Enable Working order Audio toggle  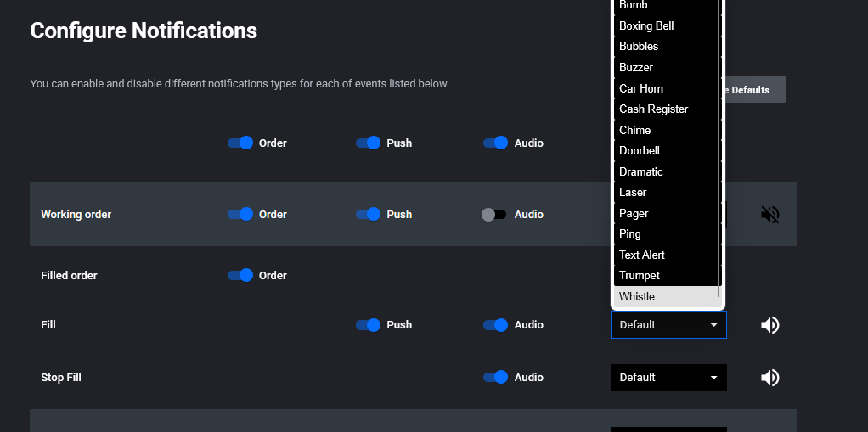click(x=494, y=214)
